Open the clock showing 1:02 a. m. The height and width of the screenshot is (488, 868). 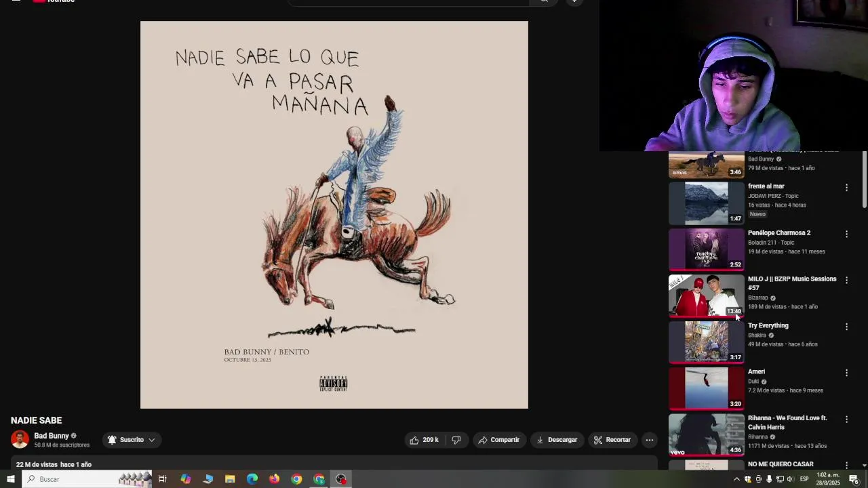(828, 479)
